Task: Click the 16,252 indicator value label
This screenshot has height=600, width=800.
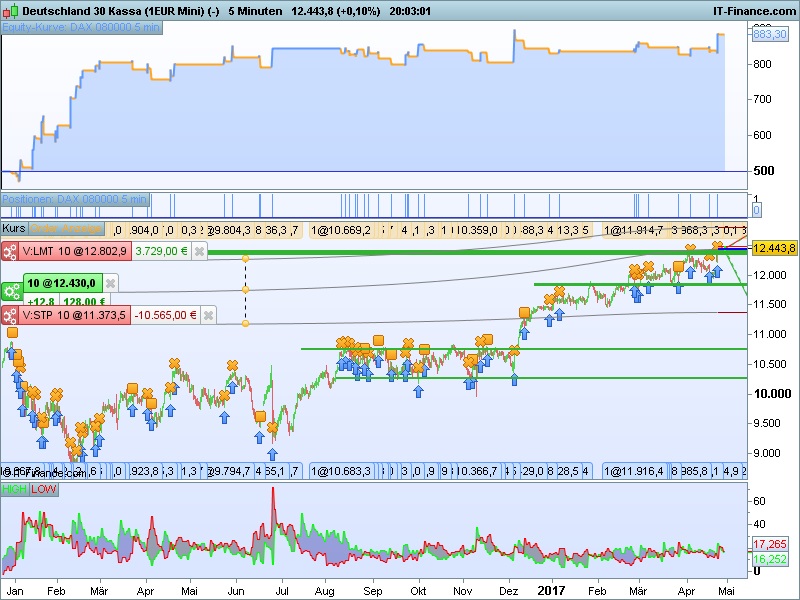Action: coord(769,559)
